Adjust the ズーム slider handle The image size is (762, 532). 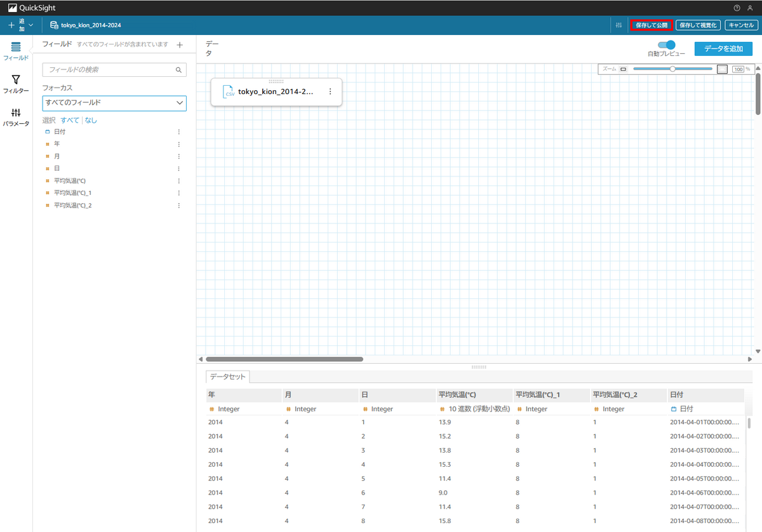click(672, 69)
